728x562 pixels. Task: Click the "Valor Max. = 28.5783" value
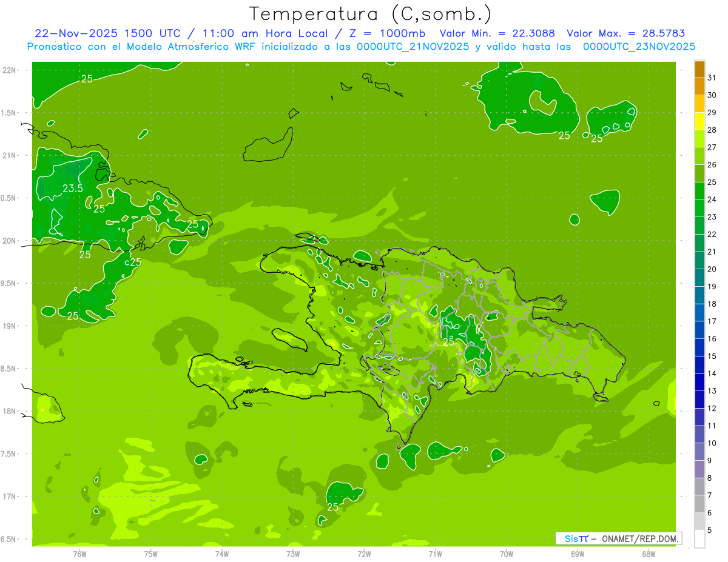[x=626, y=33]
